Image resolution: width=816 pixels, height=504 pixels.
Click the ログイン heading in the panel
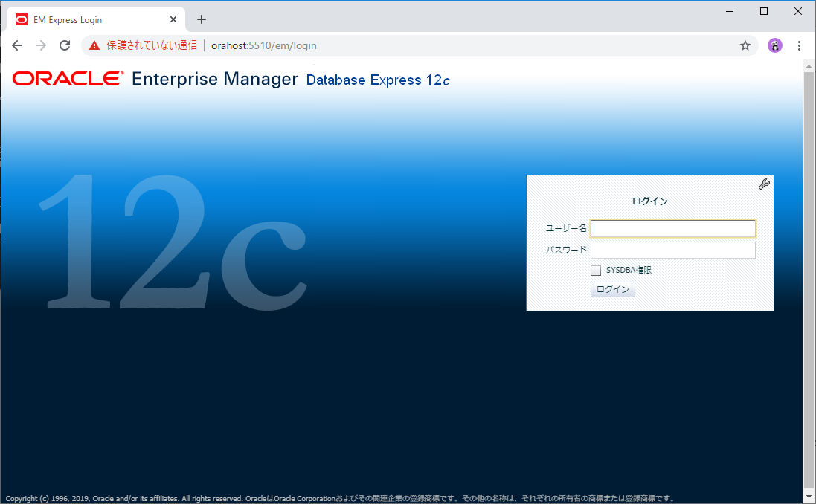click(650, 201)
